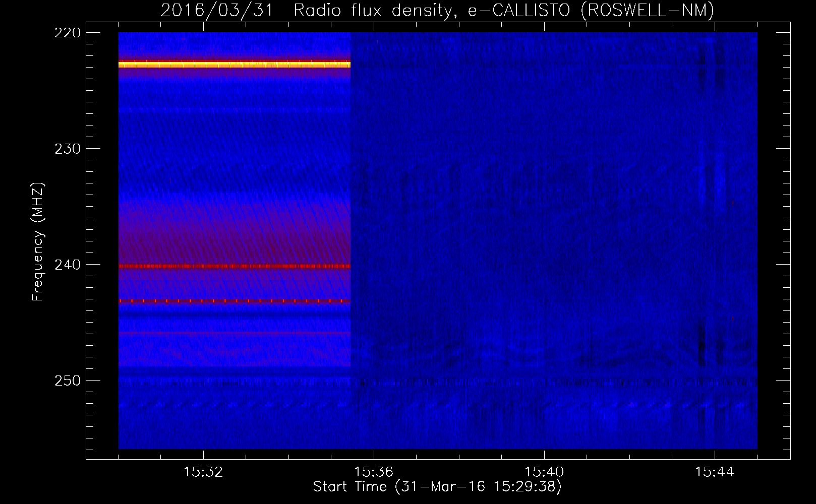Click the red emission line at 240 MHz
The height and width of the screenshot is (504, 816).
[235, 266]
